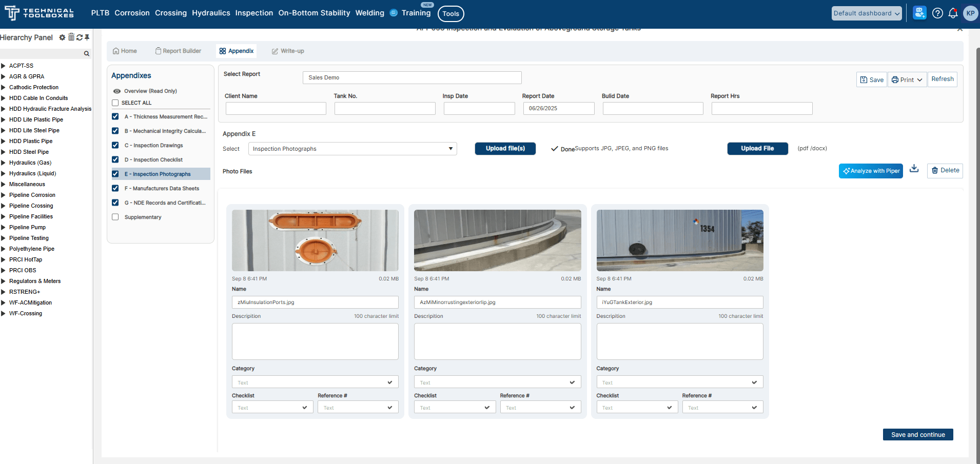Image resolution: width=980 pixels, height=464 pixels.
Task: Click the tank 1354 exterior photo thumbnail
Action: tap(679, 240)
